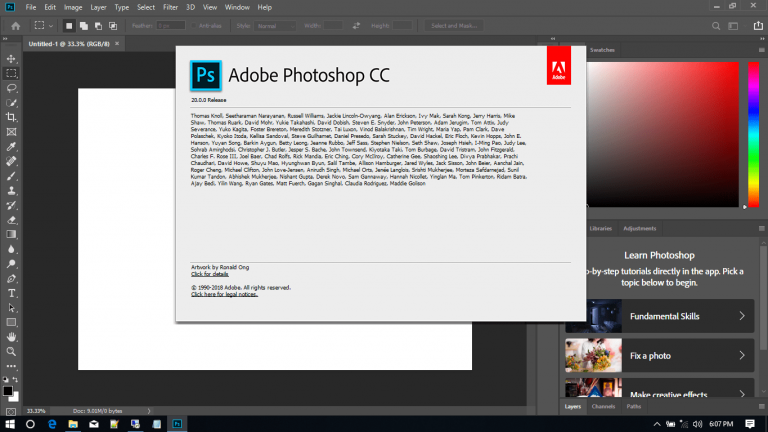Select the Move tool

[x=11, y=59]
